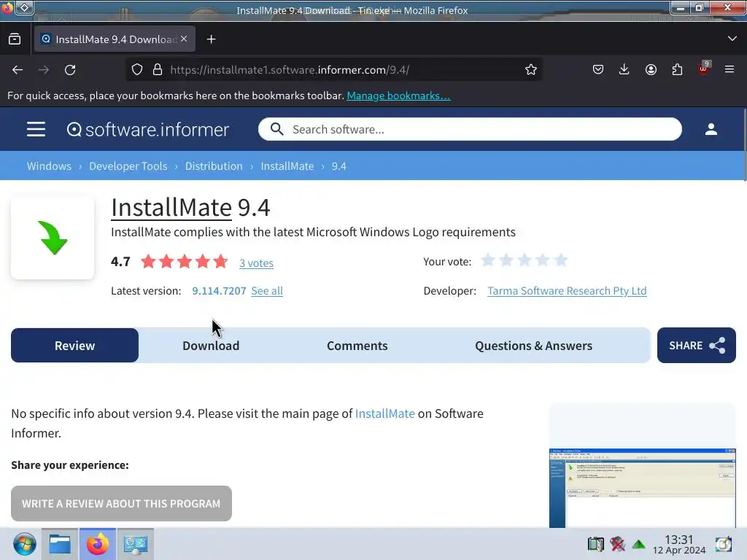Open the Firefox account icon
The width and height of the screenshot is (747, 560).
click(651, 70)
